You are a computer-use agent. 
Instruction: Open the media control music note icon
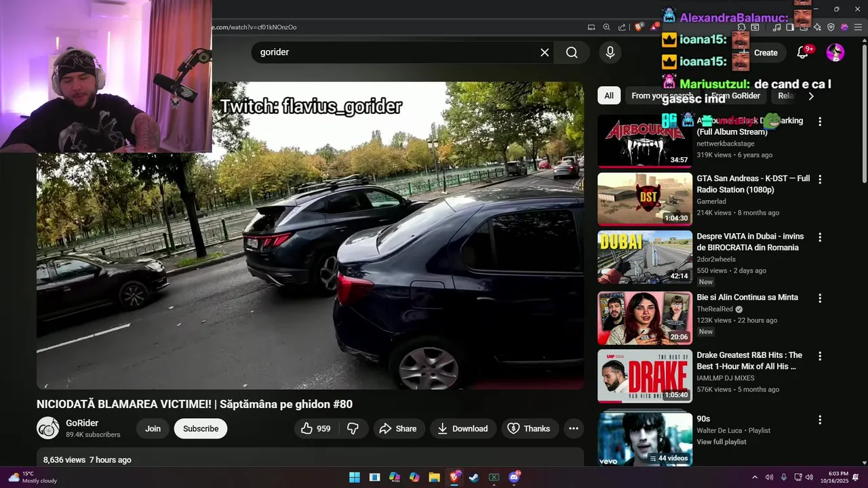776,27
